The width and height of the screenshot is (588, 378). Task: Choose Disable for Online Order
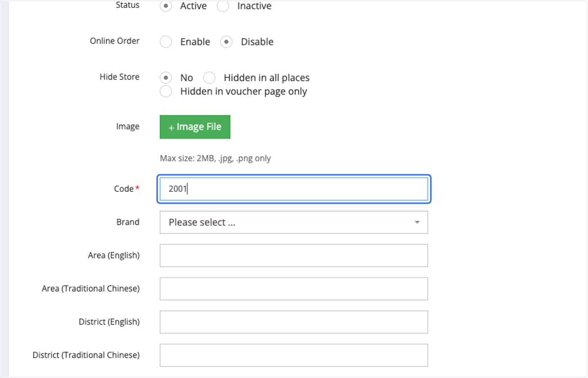click(x=226, y=42)
